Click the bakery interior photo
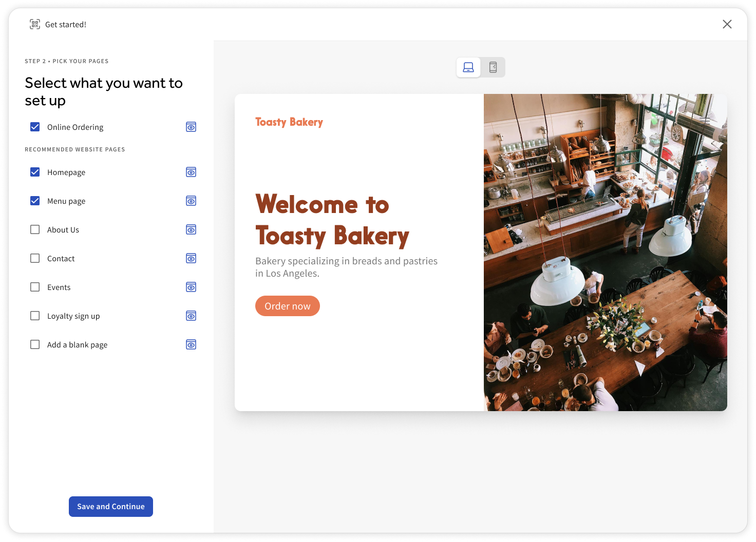Viewport: 756px width, 542px height. coord(606,253)
